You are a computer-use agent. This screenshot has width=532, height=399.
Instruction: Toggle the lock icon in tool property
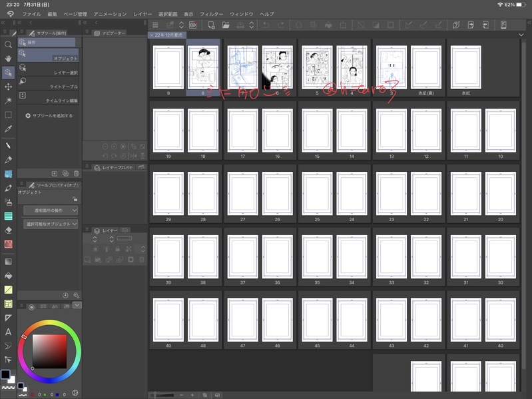coord(75,199)
